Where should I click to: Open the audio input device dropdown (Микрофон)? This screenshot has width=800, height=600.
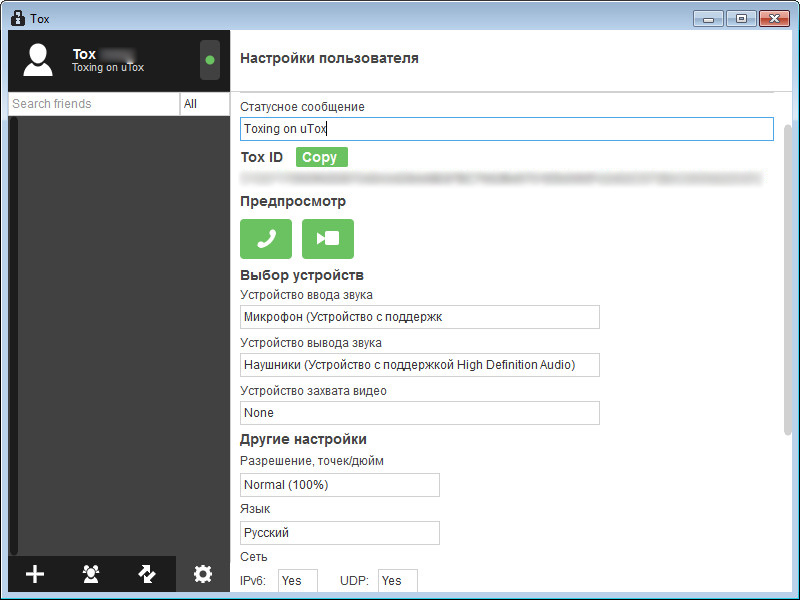(420, 317)
